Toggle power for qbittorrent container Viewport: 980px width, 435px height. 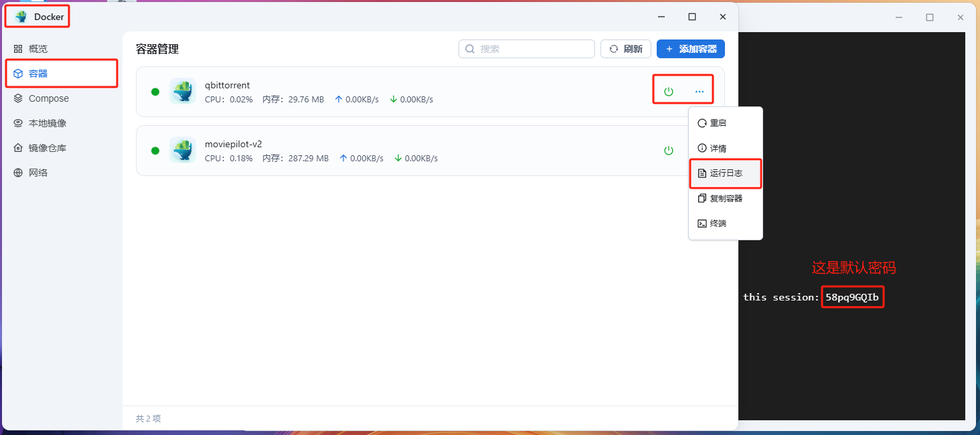669,92
